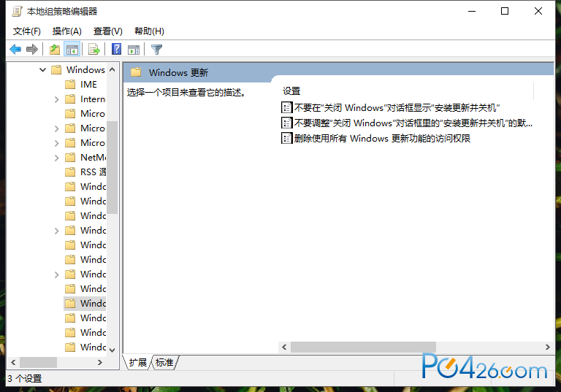Minimize the 本地组策略编辑器 window
The height and width of the screenshot is (392, 561).
472,11
